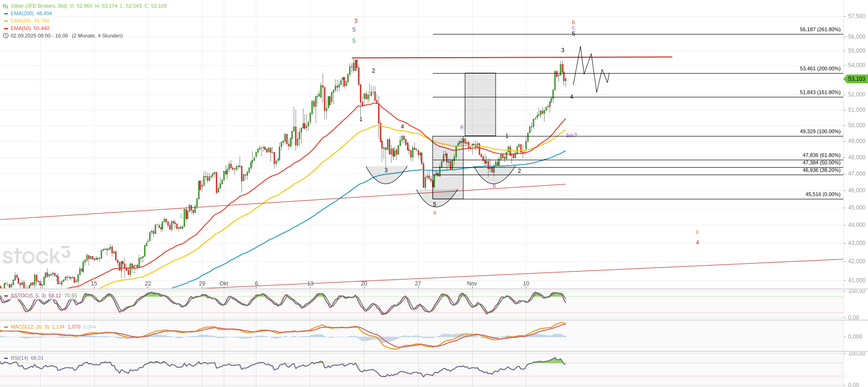Click the Okt label on time axis
The width and height of the screenshot is (868, 387).
click(x=224, y=284)
